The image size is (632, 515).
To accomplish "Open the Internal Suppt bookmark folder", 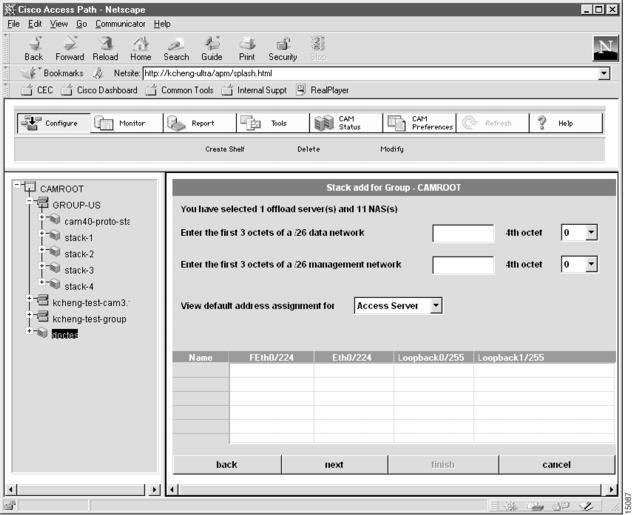I will click(255, 90).
